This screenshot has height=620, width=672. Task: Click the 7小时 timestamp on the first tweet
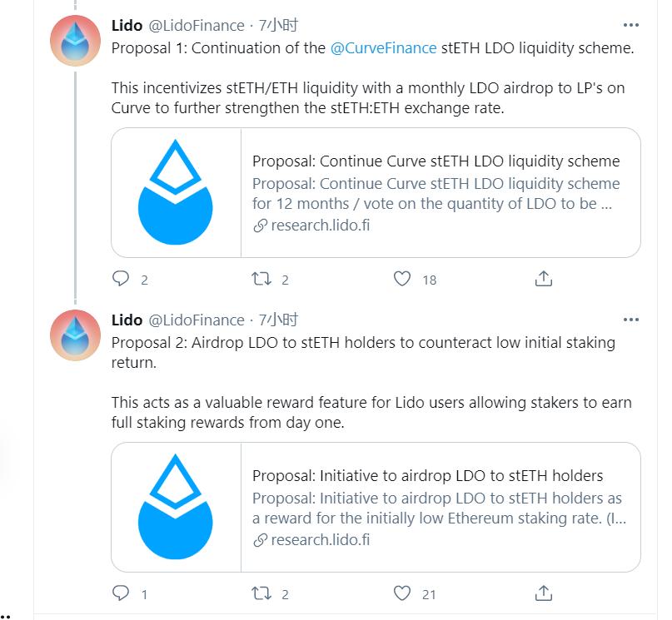point(276,26)
